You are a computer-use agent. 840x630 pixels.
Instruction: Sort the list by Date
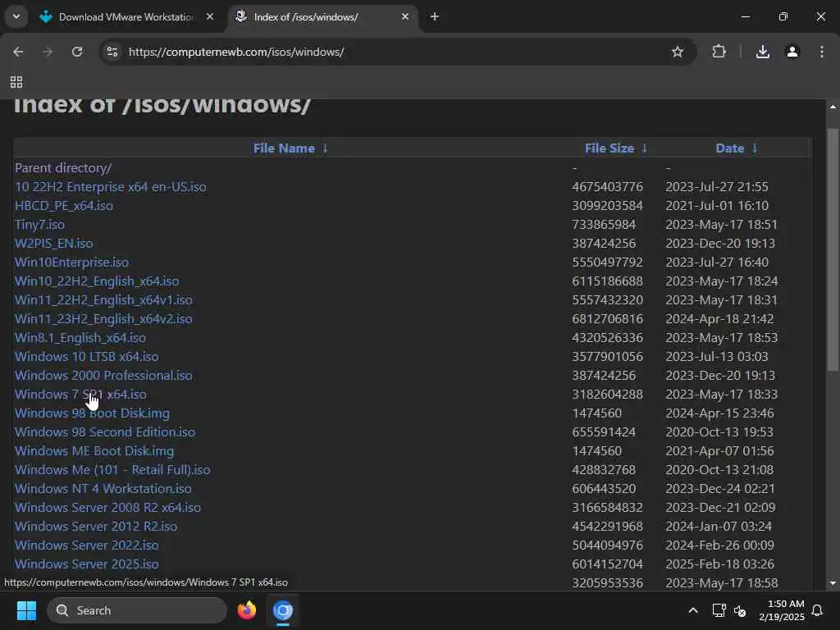tap(729, 148)
